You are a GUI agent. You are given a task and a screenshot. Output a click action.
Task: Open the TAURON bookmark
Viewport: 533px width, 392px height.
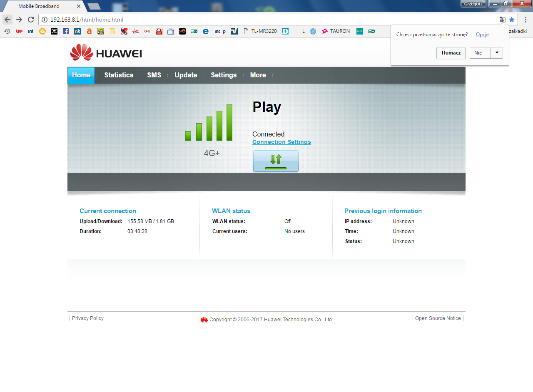[x=336, y=31]
